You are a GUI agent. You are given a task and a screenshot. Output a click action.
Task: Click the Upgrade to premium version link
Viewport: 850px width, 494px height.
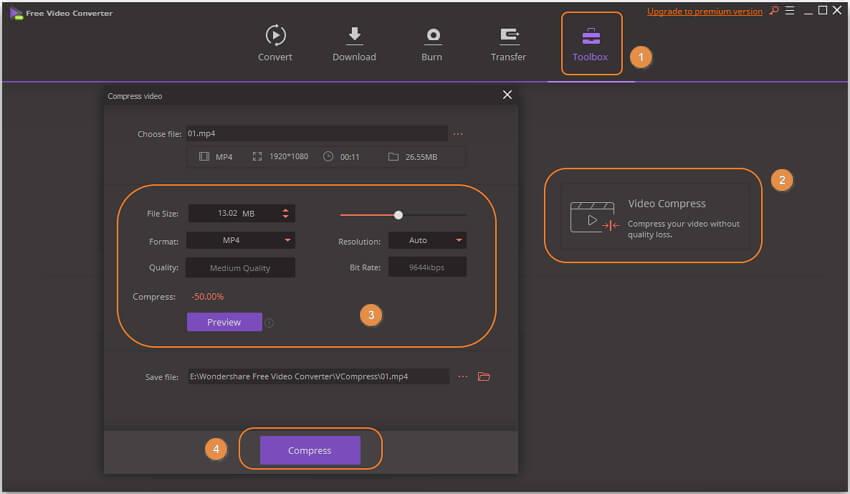pyautogui.click(x=705, y=11)
